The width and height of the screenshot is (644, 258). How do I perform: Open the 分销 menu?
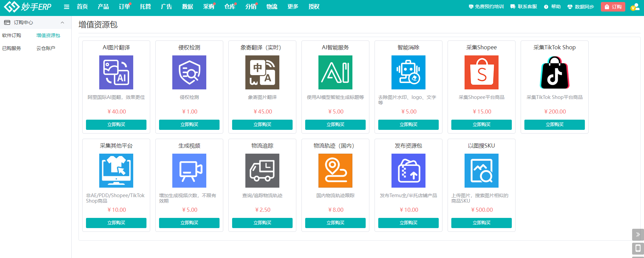click(x=251, y=7)
